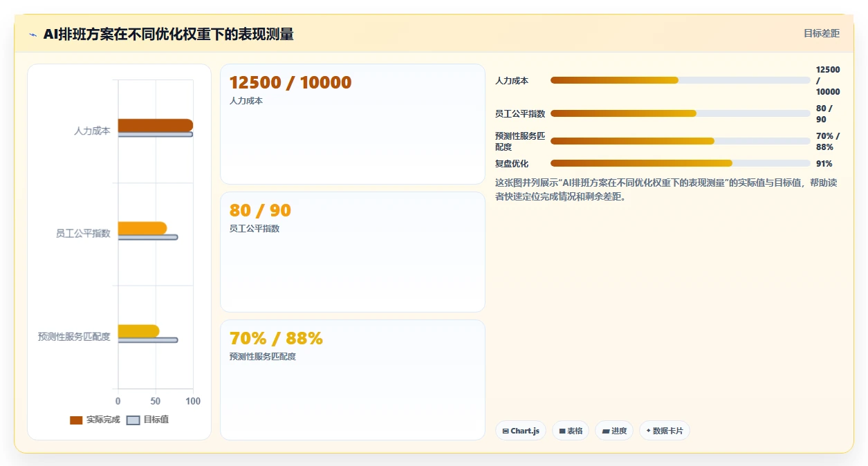The width and height of the screenshot is (868, 466).
Task: Select the 12500 / 10000 data card
Action: pos(353,124)
